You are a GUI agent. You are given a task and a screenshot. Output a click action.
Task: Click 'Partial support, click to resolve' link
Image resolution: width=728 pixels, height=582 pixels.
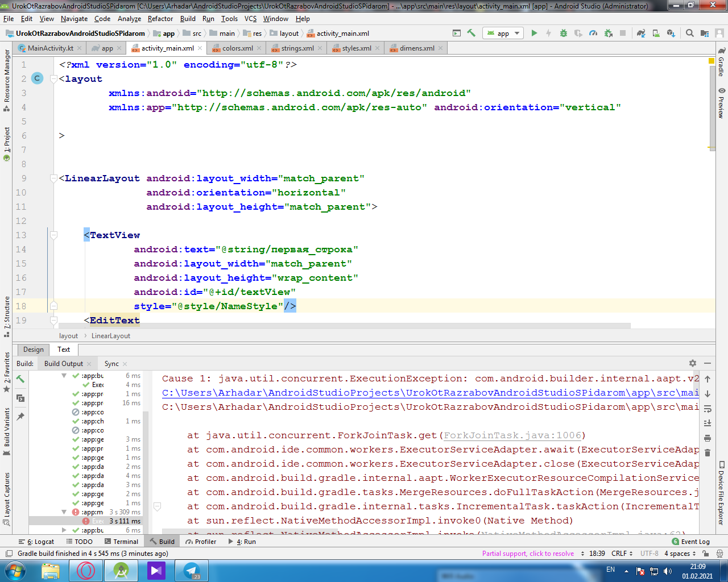[528, 553]
